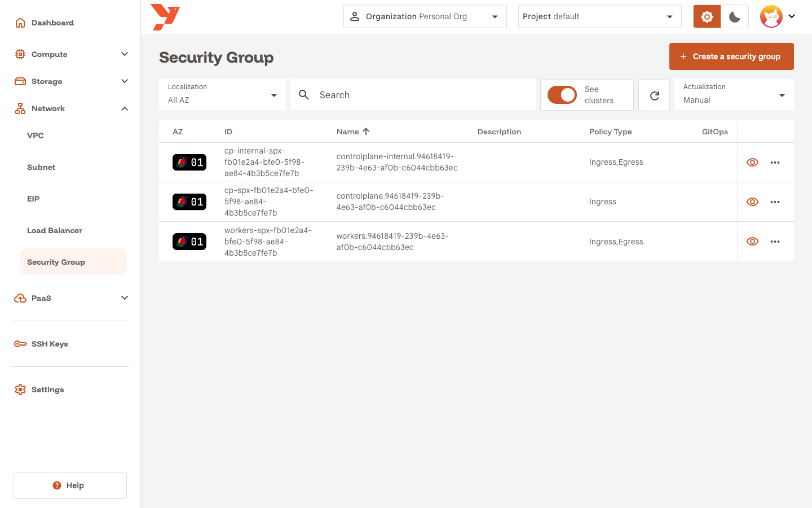Expand the Compute menu chevron
This screenshot has height=508, width=812.
coord(125,54)
